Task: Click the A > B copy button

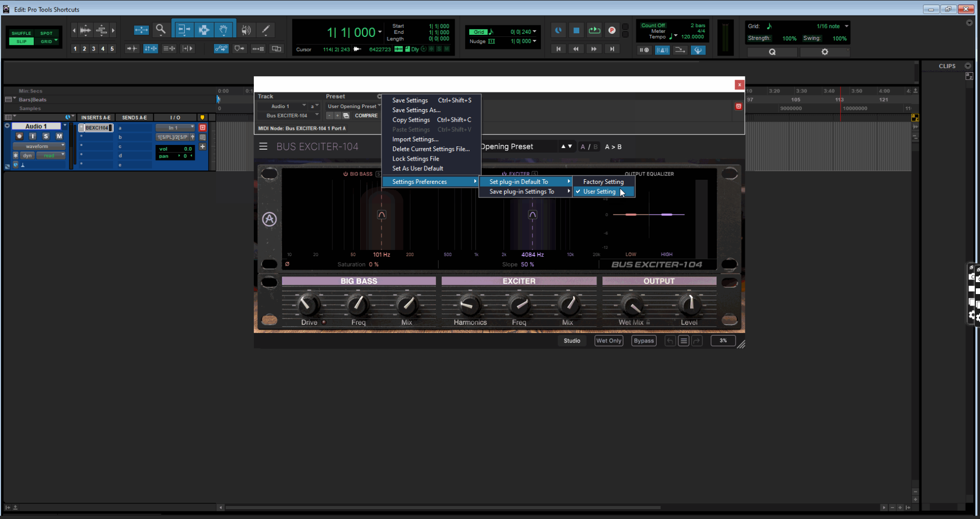Action: point(613,147)
